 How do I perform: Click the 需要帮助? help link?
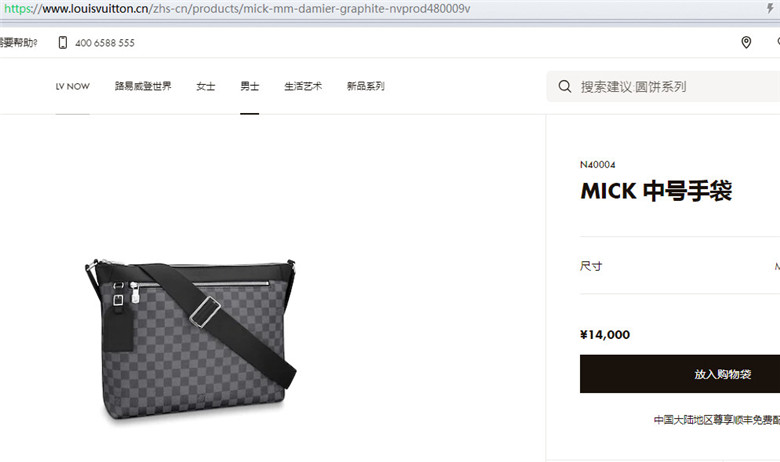(18, 43)
